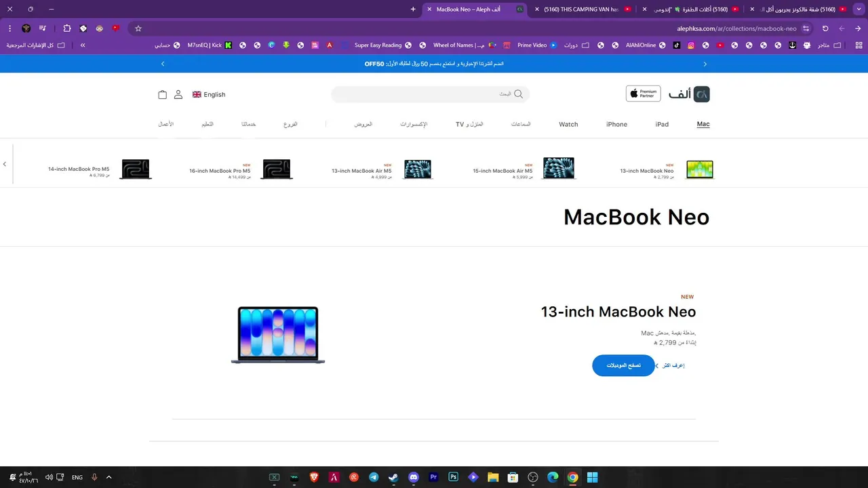The width and height of the screenshot is (868, 488).
Task: Toggle the volume speaker icon in tray
Action: (x=49, y=477)
